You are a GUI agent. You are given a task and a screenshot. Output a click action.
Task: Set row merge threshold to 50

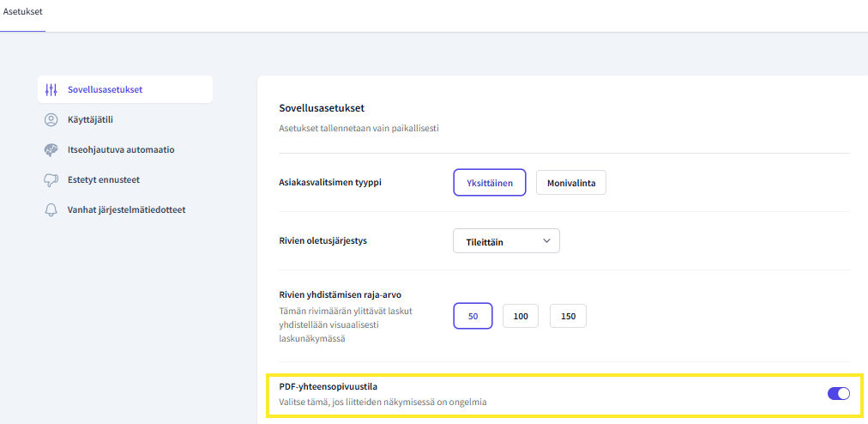point(473,317)
